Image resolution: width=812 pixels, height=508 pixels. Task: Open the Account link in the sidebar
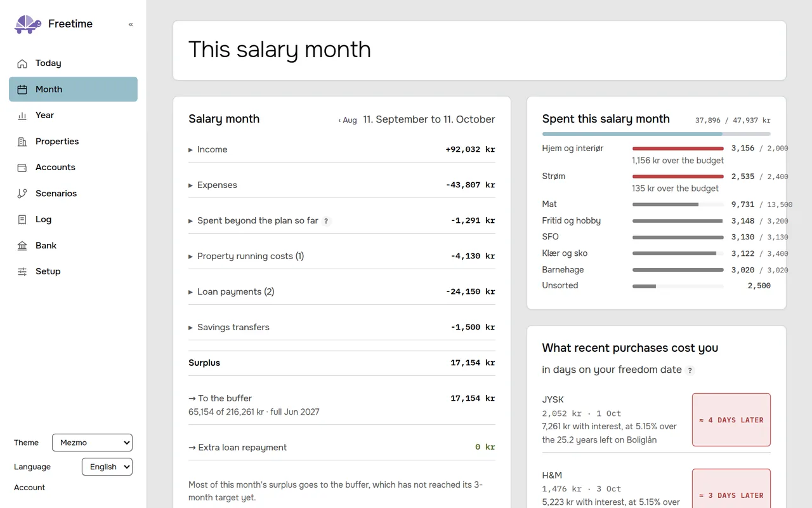pos(30,488)
